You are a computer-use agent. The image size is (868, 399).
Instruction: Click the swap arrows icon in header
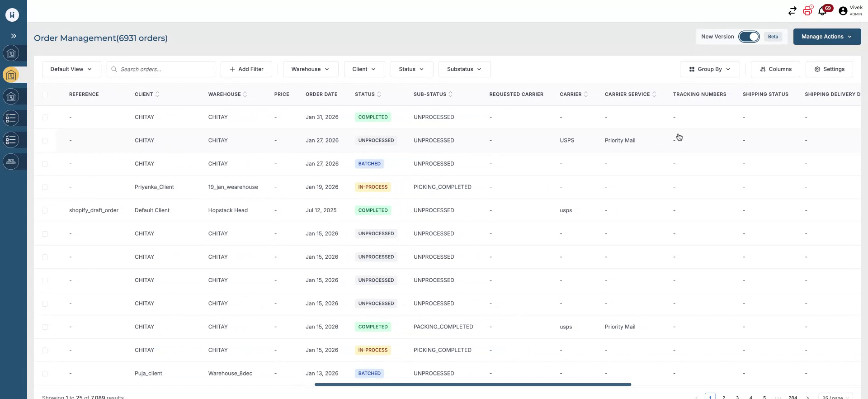[792, 11]
